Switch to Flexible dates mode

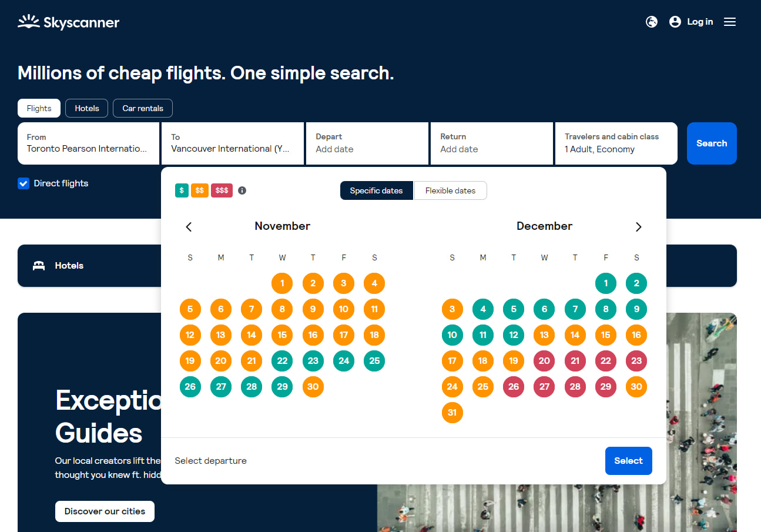tap(450, 190)
